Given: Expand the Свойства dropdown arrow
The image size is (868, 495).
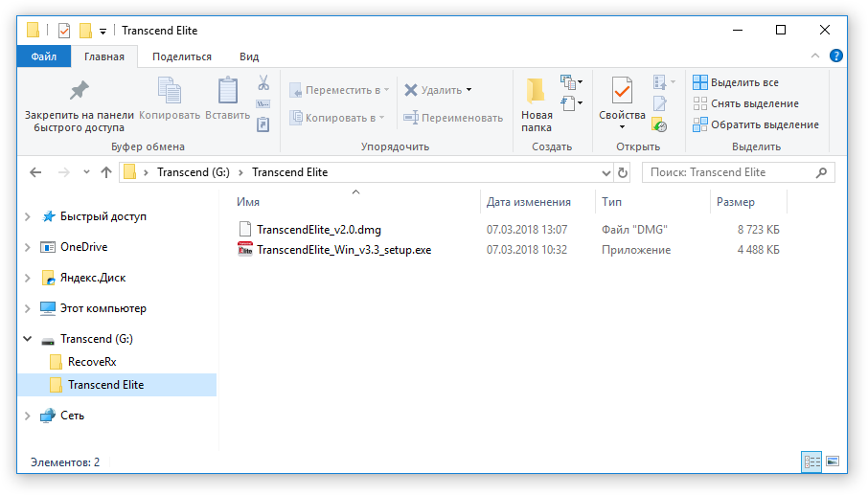Looking at the screenshot, I should [x=622, y=127].
